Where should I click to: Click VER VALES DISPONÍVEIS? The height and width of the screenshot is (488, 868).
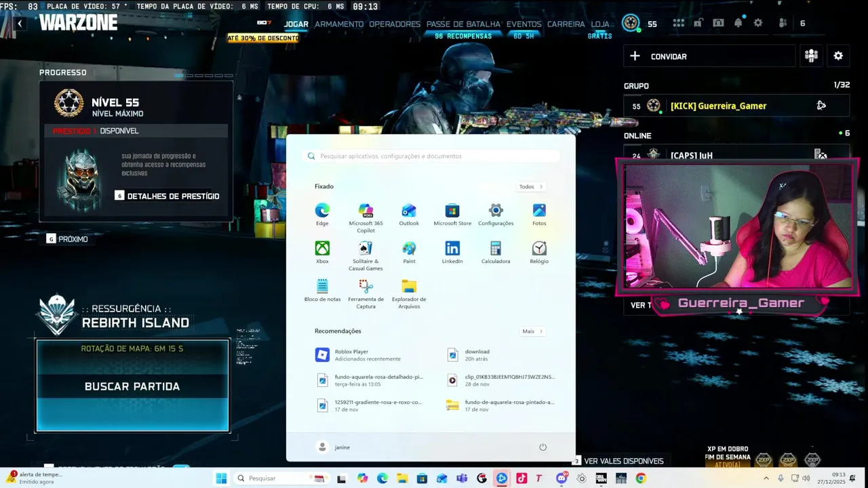point(618,461)
